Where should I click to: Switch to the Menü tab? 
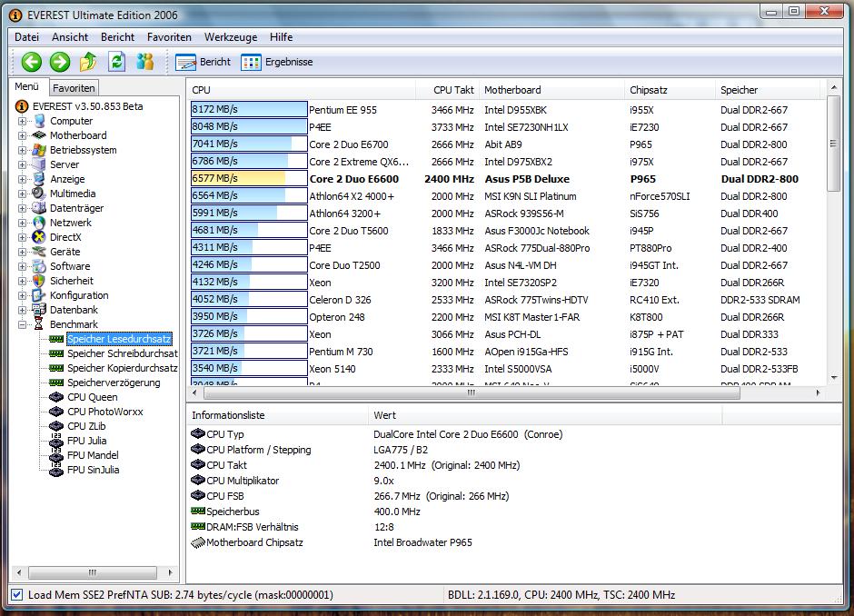tap(26, 86)
